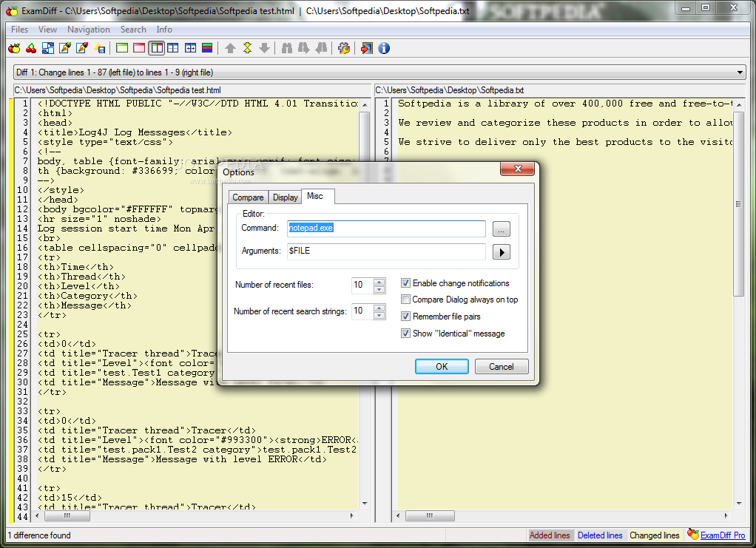Viewport: 756px width, 548px height.
Task: Open the ExamDiff Pro link
Action: coord(723,535)
